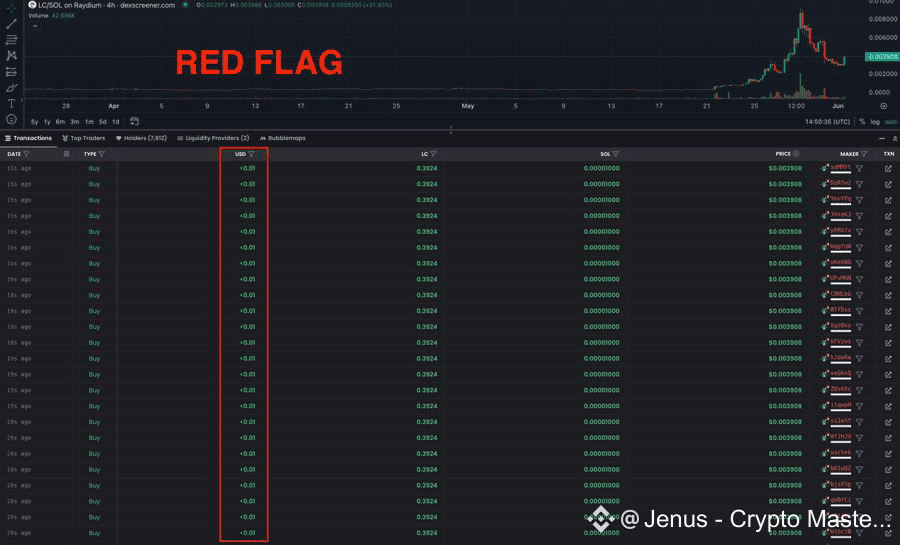The image size is (900, 545).
Task: Open timezone menu at 14:50:35 (UTC)
Action: (827, 122)
